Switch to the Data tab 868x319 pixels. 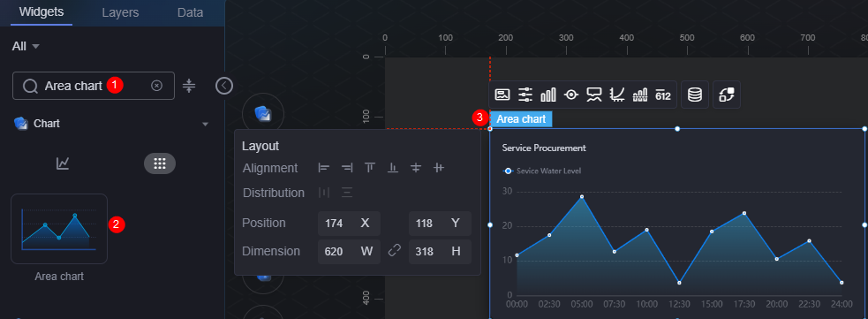point(191,12)
